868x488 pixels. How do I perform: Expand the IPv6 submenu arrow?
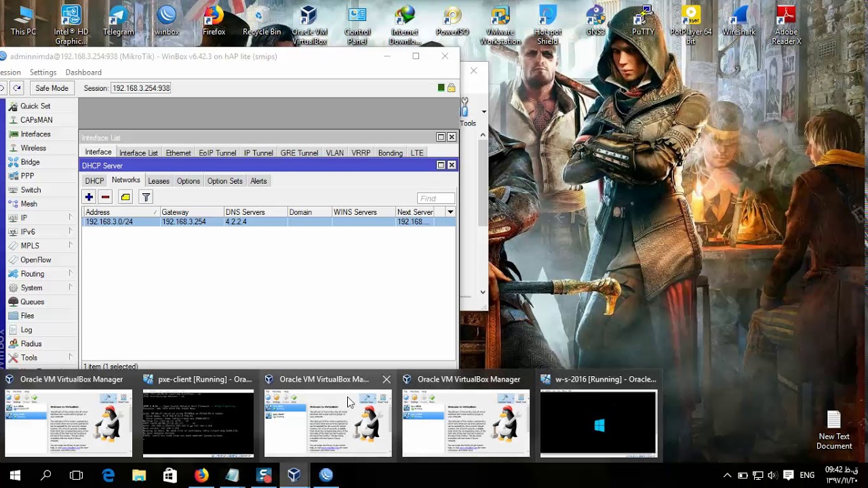point(70,232)
